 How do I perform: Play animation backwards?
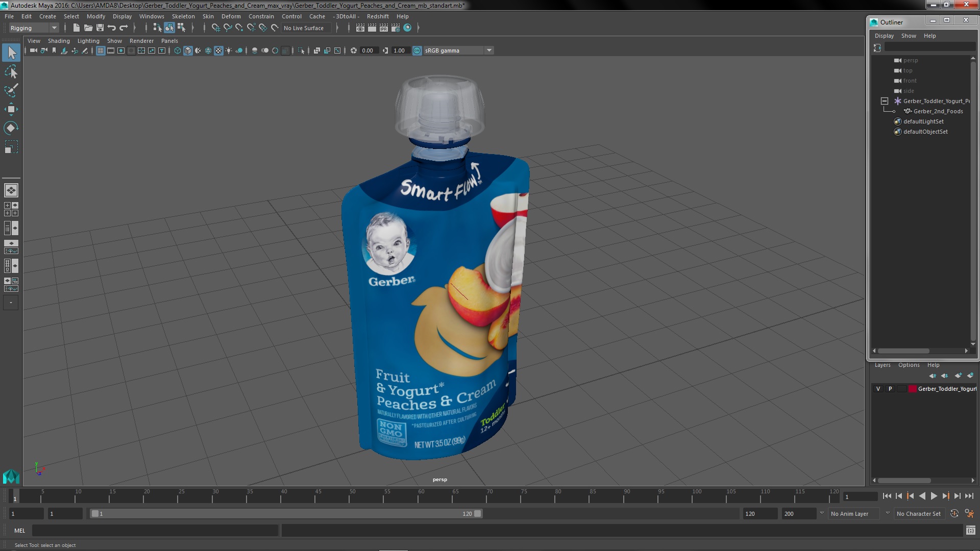tap(922, 496)
